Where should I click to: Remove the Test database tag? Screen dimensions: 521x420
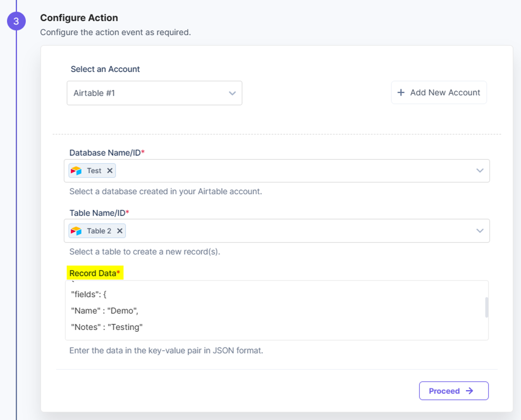110,171
